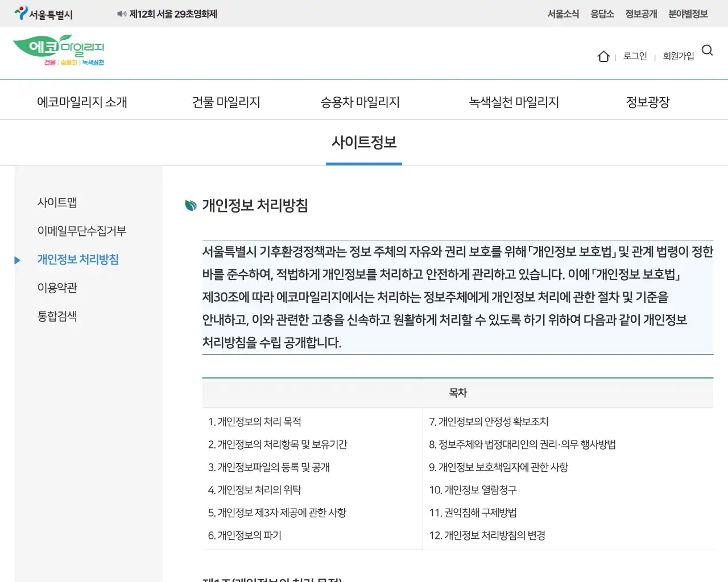This screenshot has height=582, width=728.
Task: Open 서울소식 in the top bar
Action: coord(563,14)
